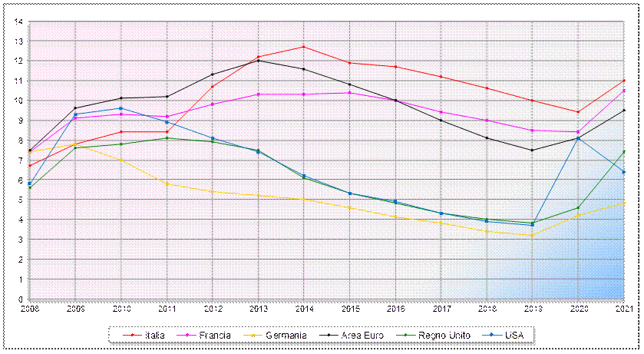Select Area Euro black data point at 2013
Screen dimensions: 644x354
click(x=259, y=61)
